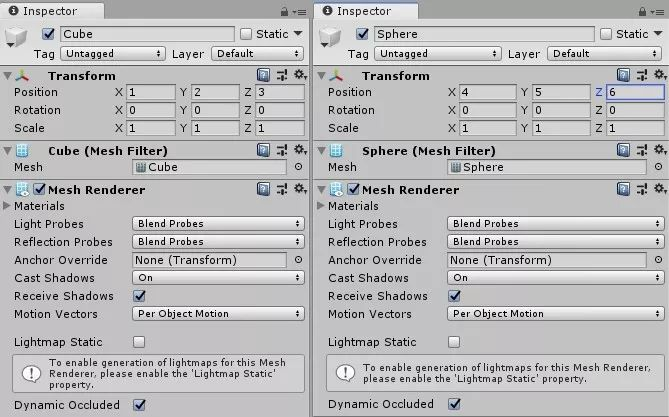This screenshot has width=669, height=417.
Task: Open Sphere Reflection Probes dropdown
Action: click(x=556, y=242)
